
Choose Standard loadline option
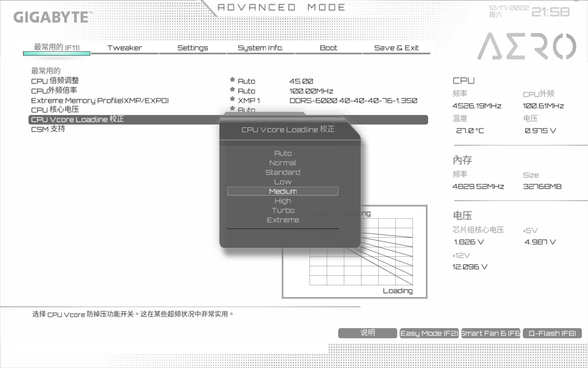click(283, 172)
